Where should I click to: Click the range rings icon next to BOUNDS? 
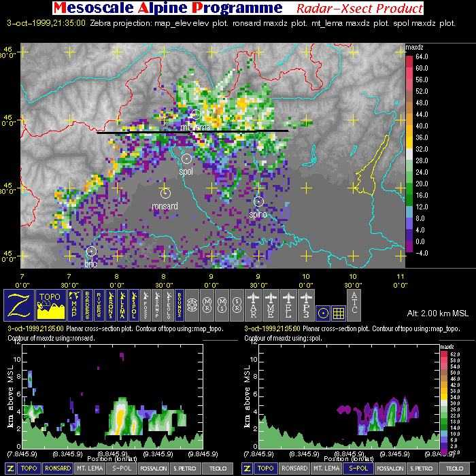[192, 304]
